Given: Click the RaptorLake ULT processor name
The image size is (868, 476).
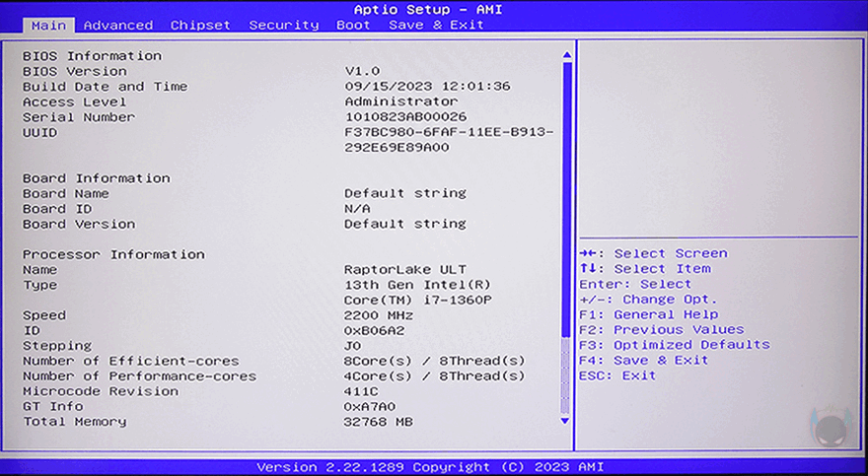Looking at the screenshot, I should point(404,270).
